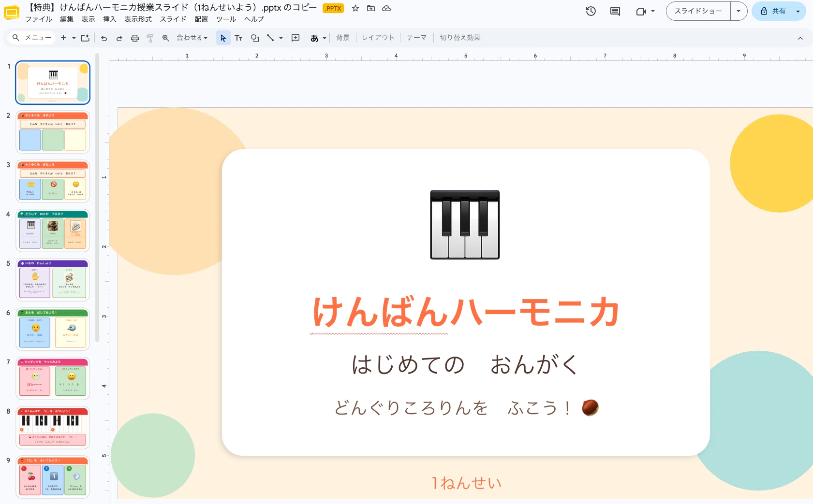Select slide 6 thumbnail
Screen dimensions: 813x504
[x=53, y=329]
